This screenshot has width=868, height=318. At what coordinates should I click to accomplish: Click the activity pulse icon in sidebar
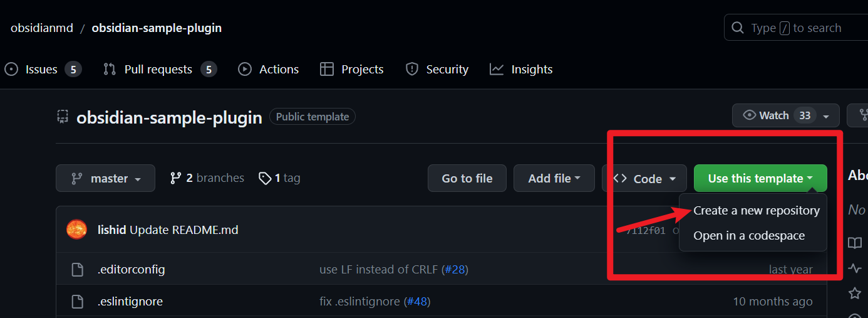point(855,268)
